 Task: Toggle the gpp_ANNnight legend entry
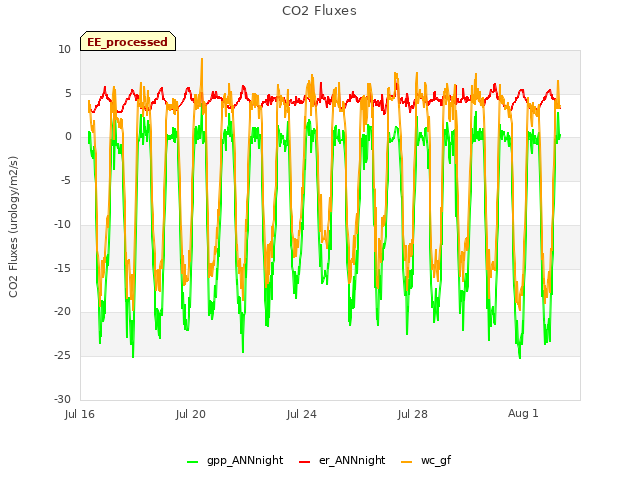tap(235, 460)
